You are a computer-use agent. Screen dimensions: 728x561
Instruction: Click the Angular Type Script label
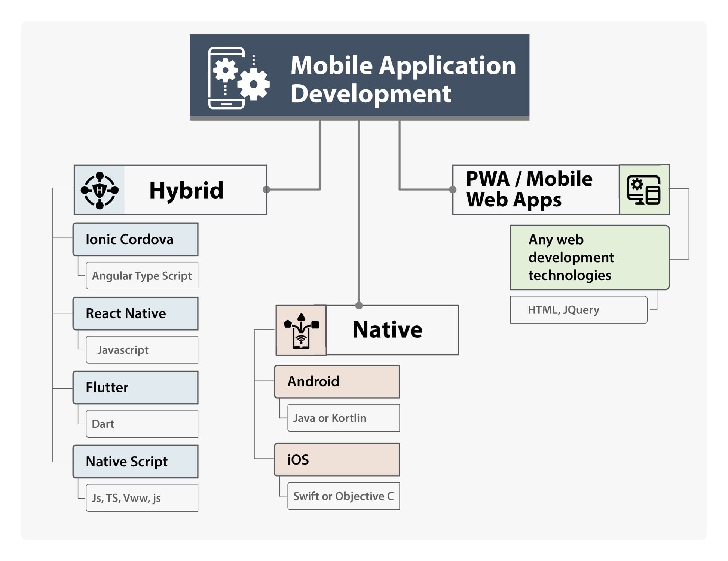point(142,276)
